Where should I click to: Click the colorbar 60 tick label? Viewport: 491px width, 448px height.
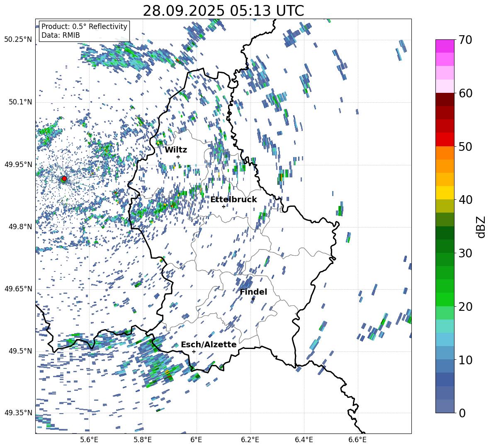coord(465,93)
